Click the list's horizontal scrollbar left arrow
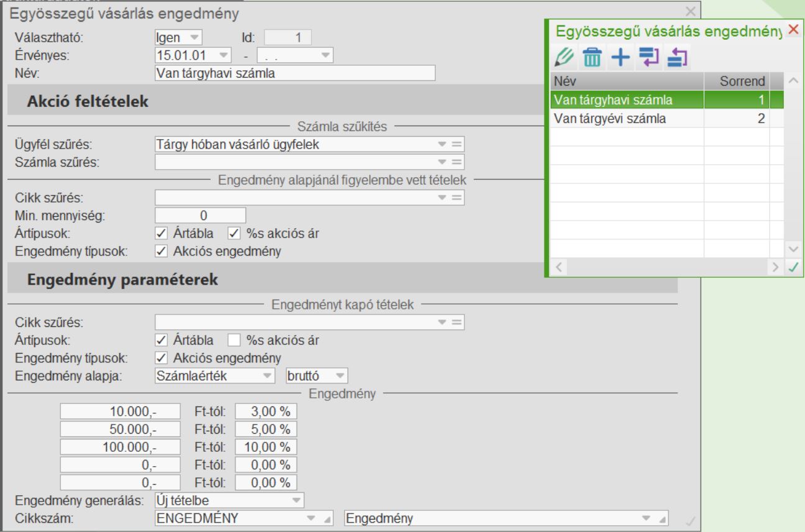This screenshot has height=532, width=805. point(558,268)
